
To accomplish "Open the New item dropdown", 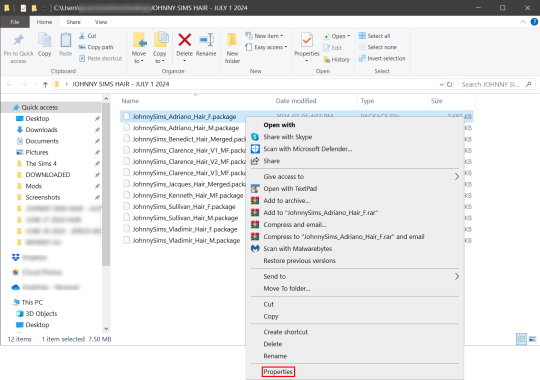I will point(264,36).
